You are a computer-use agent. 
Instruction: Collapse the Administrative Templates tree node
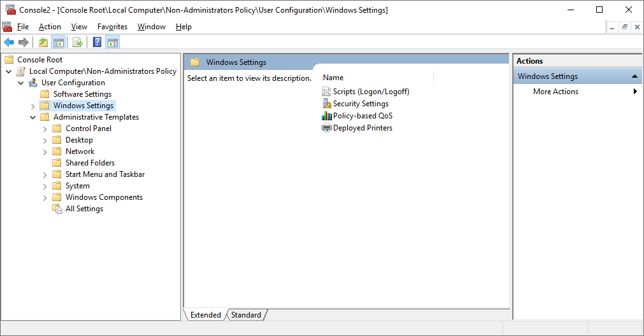(33, 117)
